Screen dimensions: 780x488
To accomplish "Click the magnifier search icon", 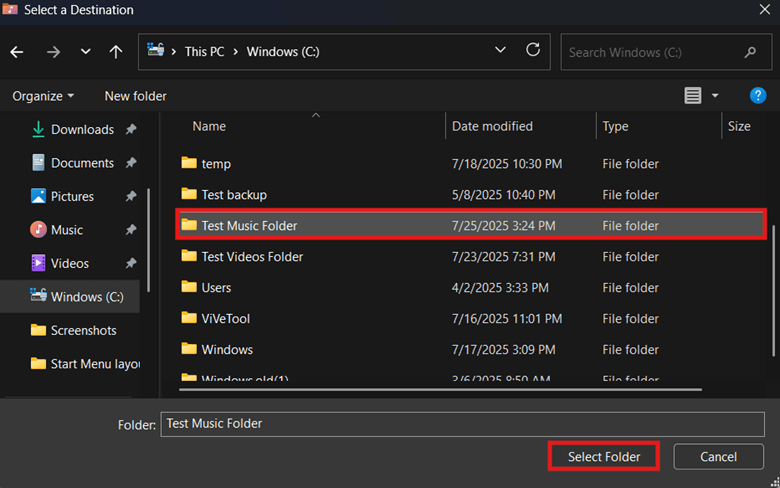I will tap(750, 52).
